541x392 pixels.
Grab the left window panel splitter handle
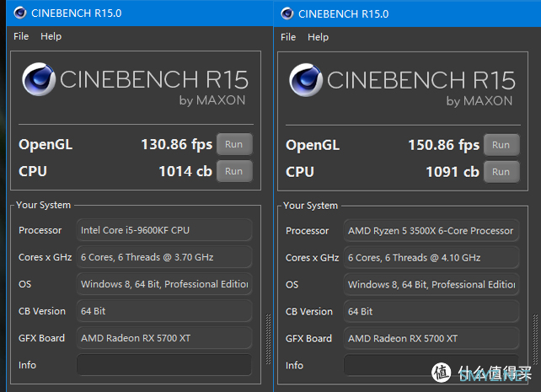click(x=268, y=339)
